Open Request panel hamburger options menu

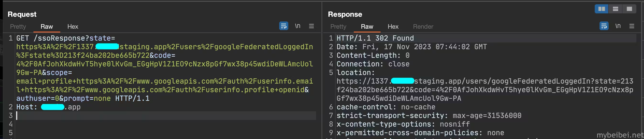coord(311,26)
